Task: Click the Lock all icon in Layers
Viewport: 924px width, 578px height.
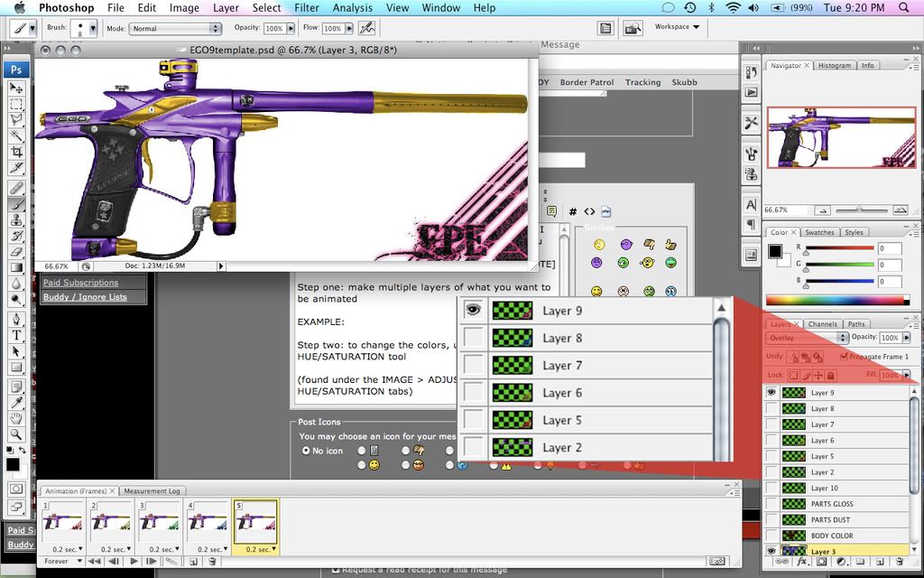Action: click(830, 375)
